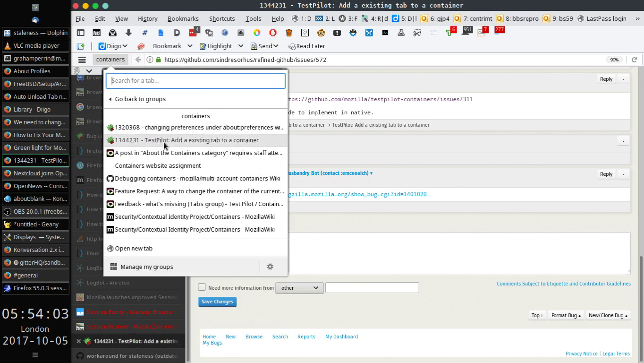Screen dimensions: 644x363
Task: Click the Reports footer link
Action: pos(306,337)
